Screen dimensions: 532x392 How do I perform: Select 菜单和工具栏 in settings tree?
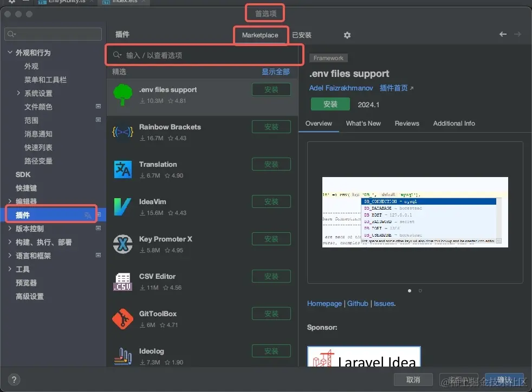(45, 80)
